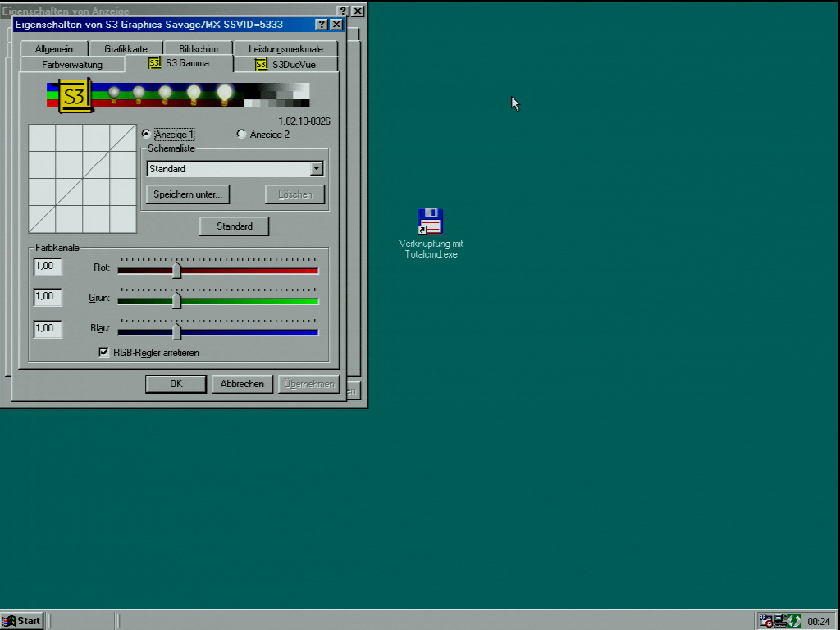Open the Totalcmd.exe desktop shortcut icon
The width and height of the screenshot is (840, 630).
click(431, 221)
